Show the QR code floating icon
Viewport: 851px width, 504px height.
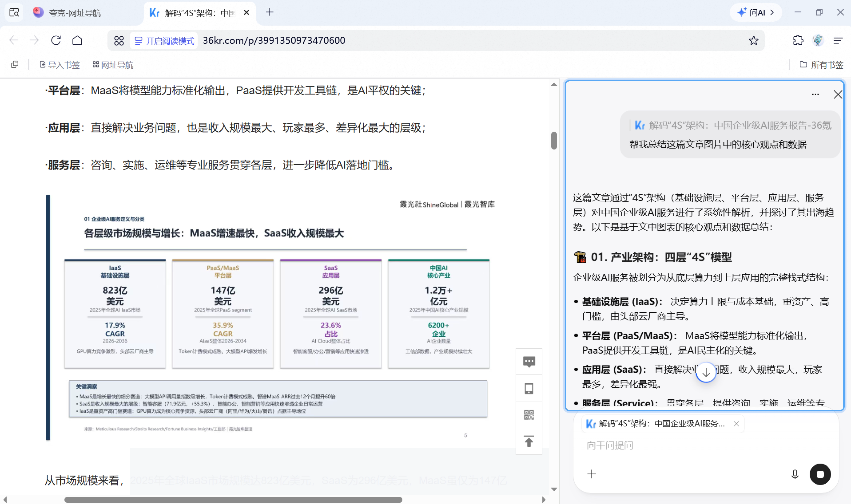[529, 415]
